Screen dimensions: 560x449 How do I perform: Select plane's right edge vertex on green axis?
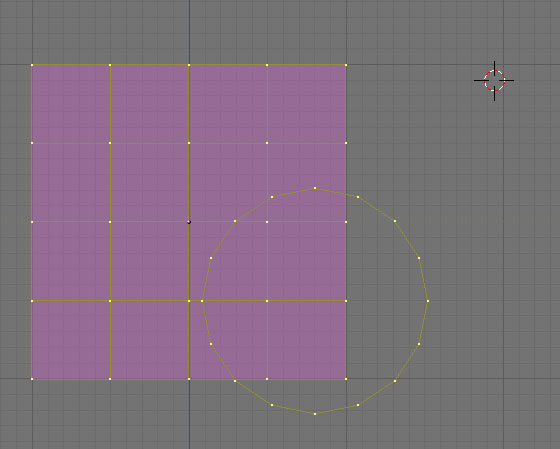tap(346, 222)
